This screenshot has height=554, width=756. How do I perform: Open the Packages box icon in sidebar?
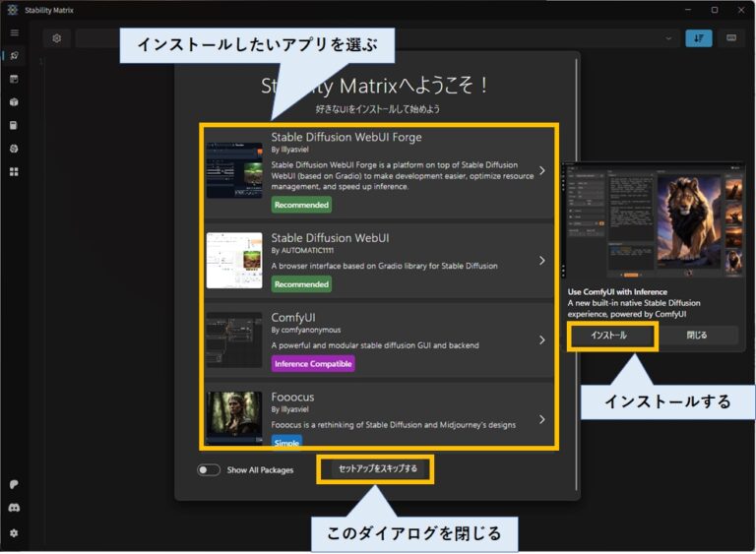14,101
